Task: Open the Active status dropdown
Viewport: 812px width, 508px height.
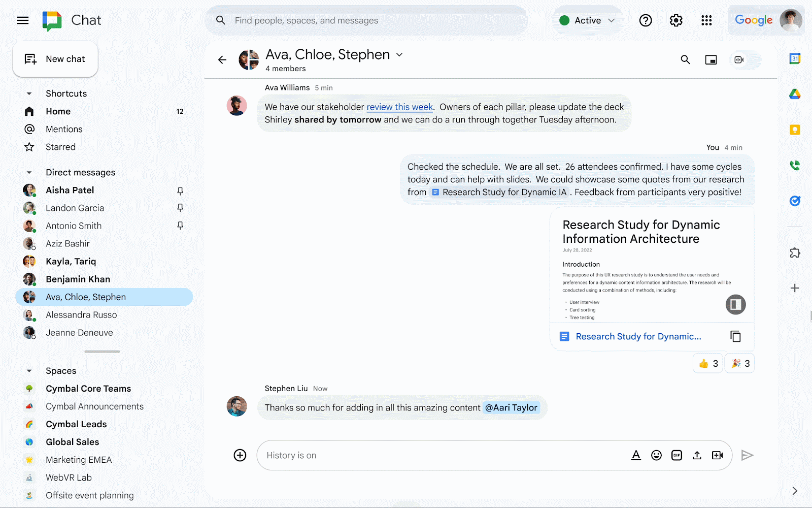Action: (x=588, y=20)
